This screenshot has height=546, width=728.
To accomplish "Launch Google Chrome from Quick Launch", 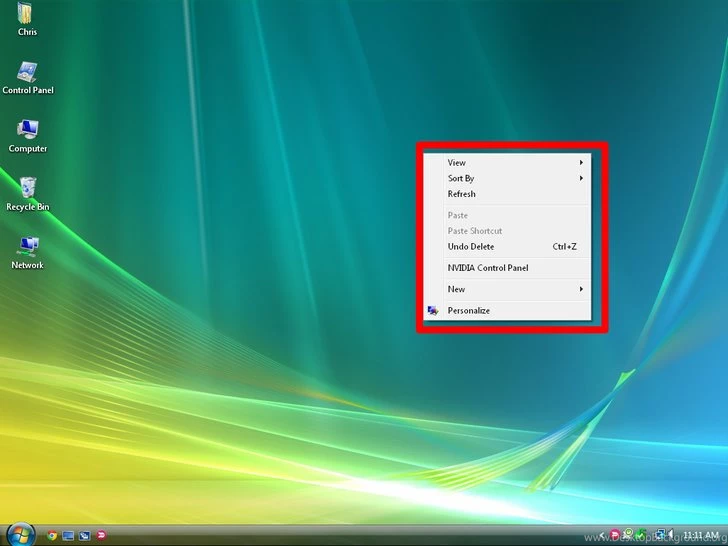I will pos(52,536).
